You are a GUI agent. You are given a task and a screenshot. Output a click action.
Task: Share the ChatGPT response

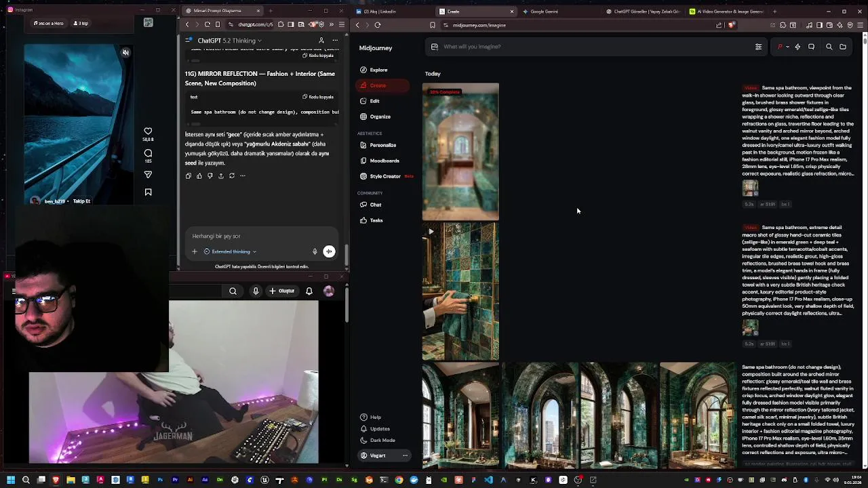click(221, 176)
